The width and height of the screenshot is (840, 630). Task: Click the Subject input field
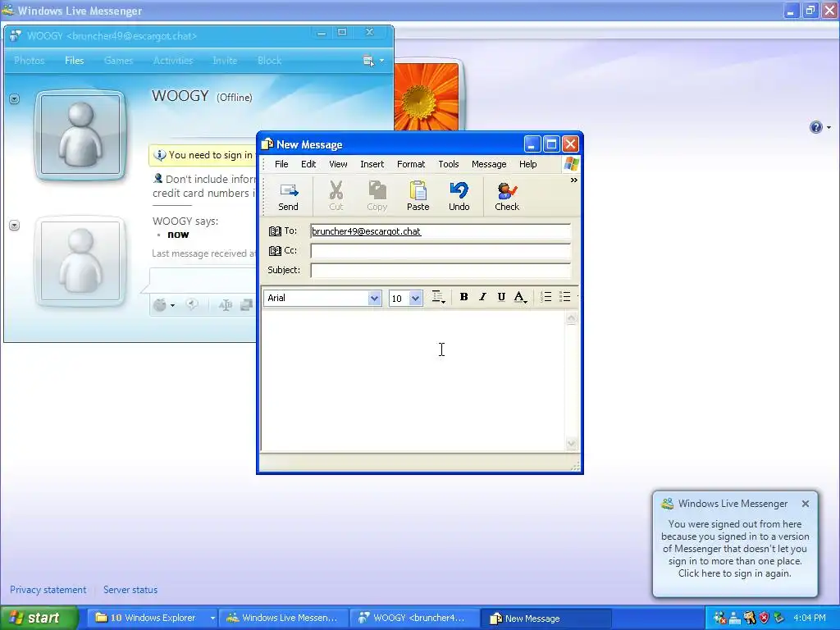pos(441,270)
